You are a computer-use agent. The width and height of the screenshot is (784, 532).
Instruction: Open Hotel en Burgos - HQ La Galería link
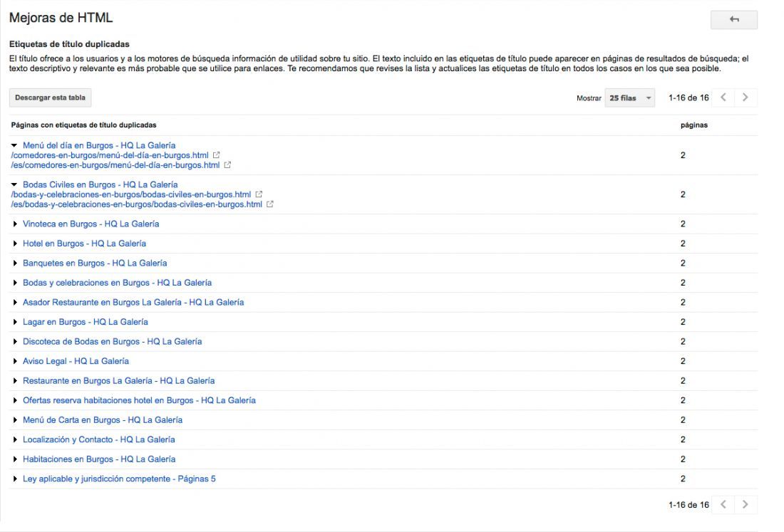click(85, 244)
